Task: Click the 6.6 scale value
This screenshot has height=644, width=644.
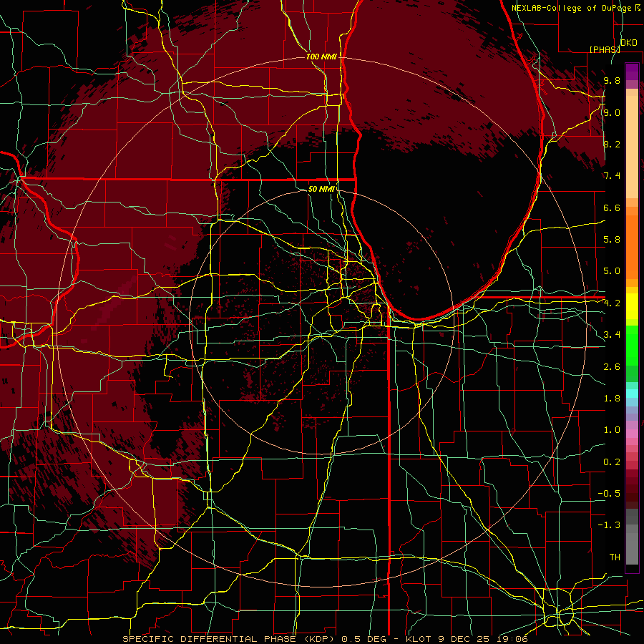Action: pyautogui.click(x=612, y=208)
